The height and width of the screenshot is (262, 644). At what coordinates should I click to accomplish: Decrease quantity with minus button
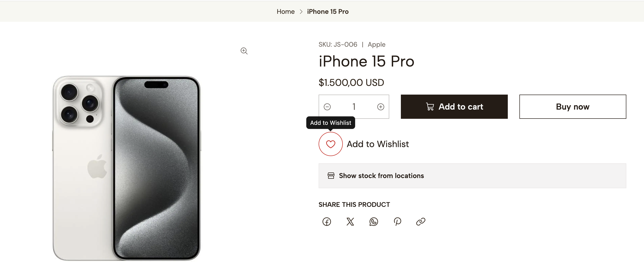(327, 107)
